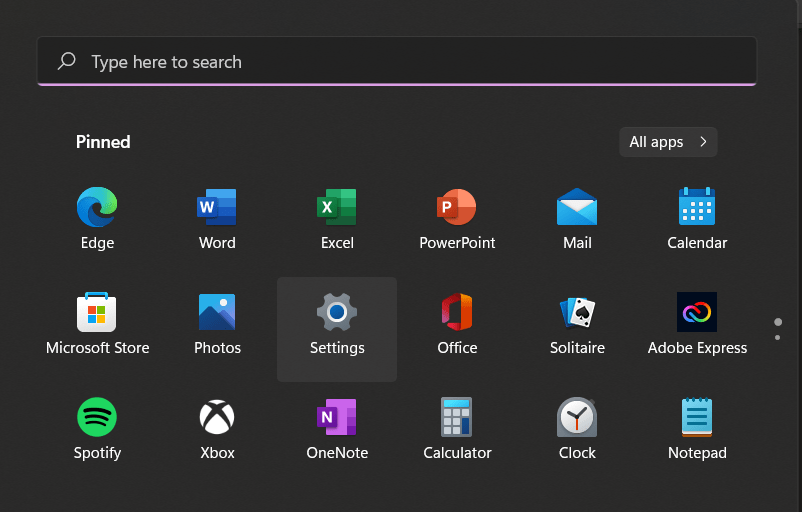Start PowerPoint from pinned apps

pos(457,208)
